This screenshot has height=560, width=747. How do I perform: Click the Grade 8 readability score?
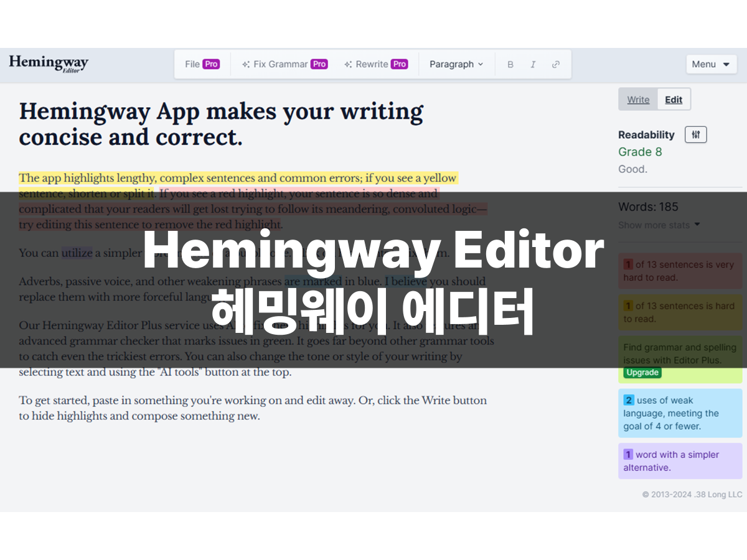click(640, 152)
